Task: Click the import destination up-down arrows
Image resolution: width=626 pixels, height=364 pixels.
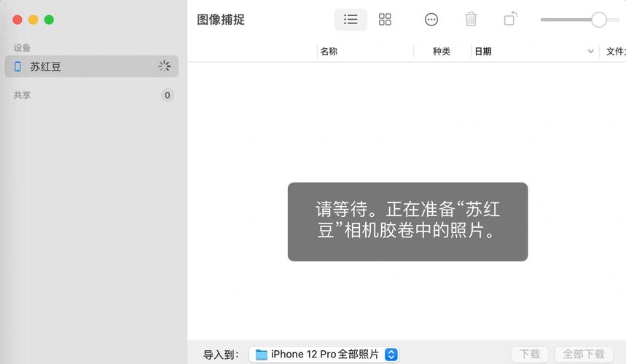Action: pyautogui.click(x=391, y=355)
